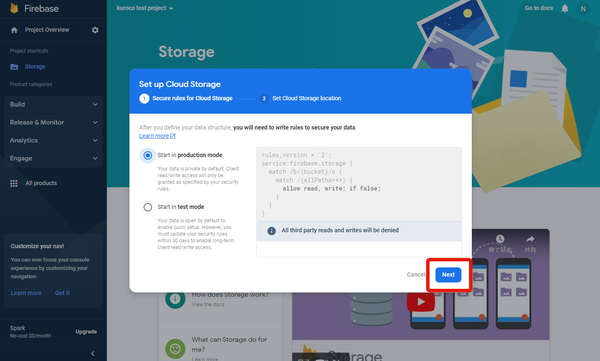Click Go to docs link
The image size is (600, 361).
pyautogui.click(x=539, y=8)
